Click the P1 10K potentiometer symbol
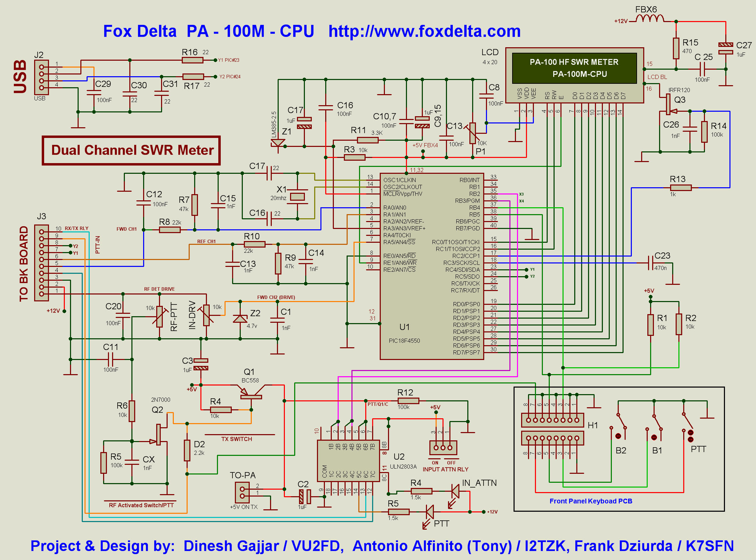Screen dimensions: 756x560 point(472,134)
